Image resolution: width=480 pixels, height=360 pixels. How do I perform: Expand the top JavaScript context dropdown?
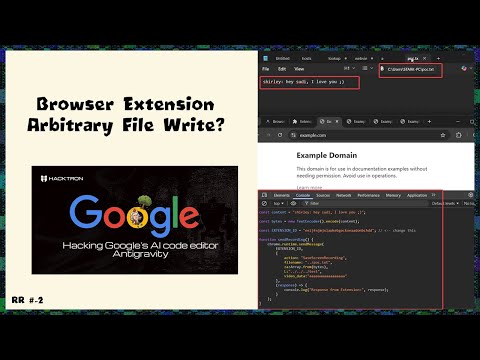[279, 203]
